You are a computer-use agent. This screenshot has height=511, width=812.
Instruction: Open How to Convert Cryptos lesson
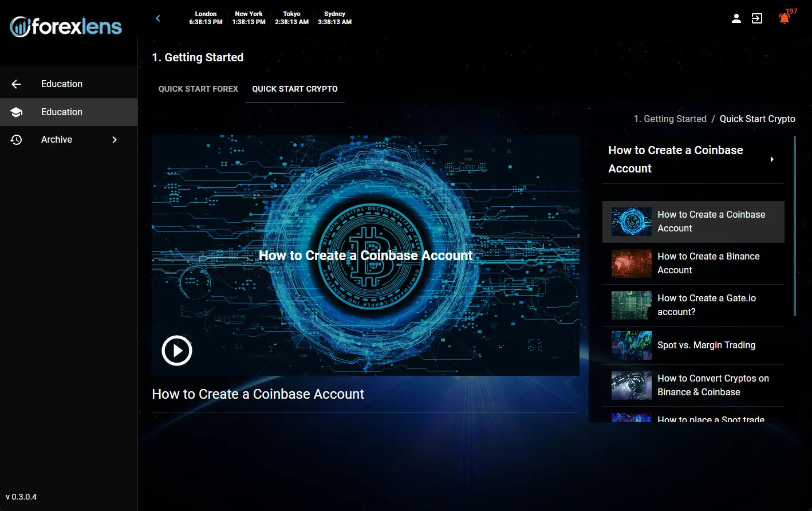point(713,386)
